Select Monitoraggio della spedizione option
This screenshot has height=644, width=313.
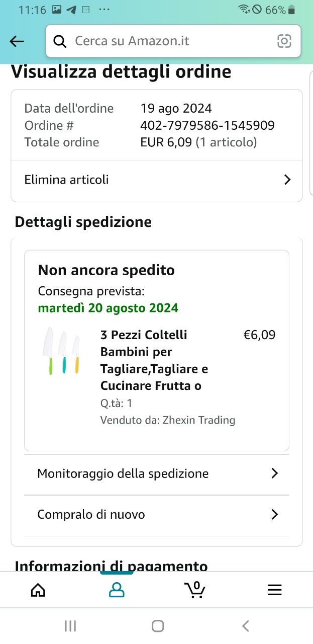coord(123,473)
